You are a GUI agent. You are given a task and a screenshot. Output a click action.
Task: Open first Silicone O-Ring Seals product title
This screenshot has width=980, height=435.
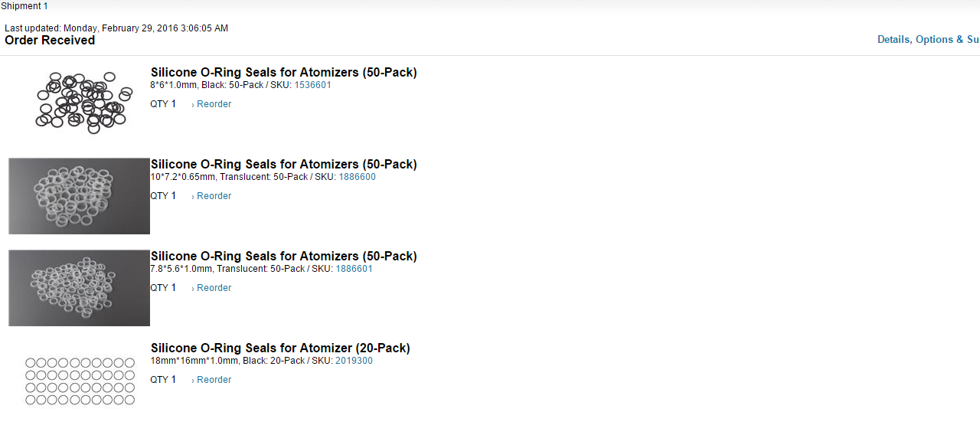pyautogui.click(x=284, y=73)
